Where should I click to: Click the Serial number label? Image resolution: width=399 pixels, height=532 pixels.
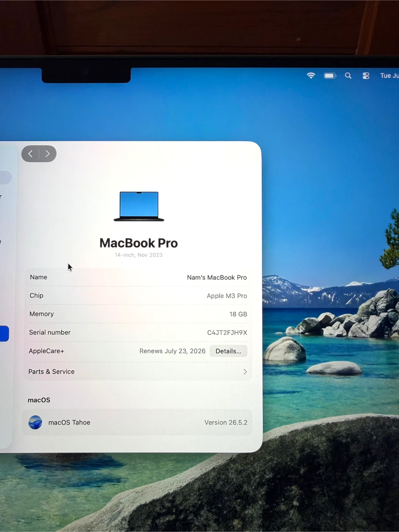point(50,332)
